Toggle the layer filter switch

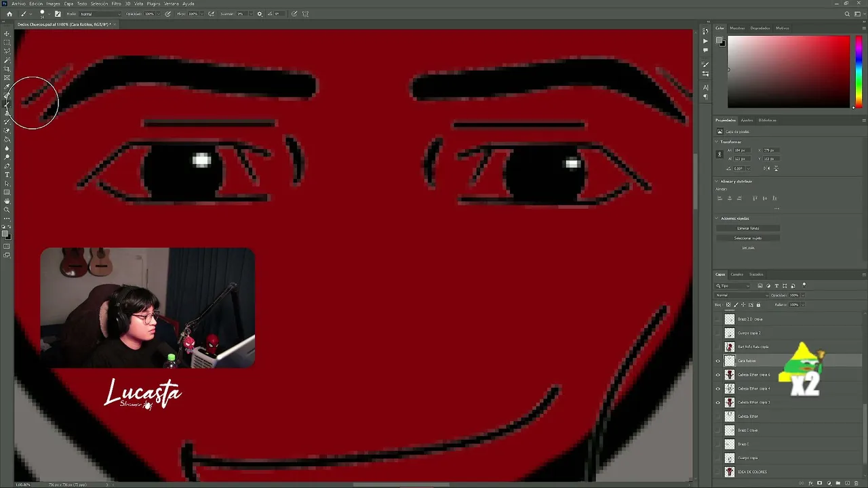[804, 285]
